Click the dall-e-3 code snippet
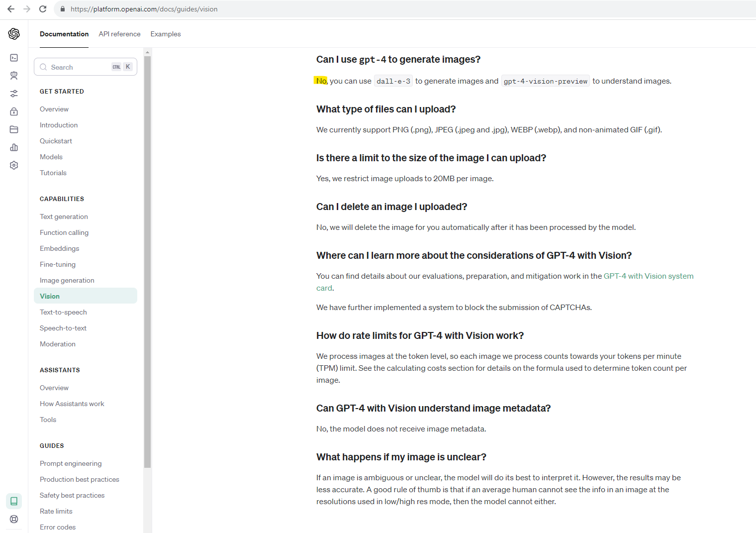756x533 pixels. click(x=393, y=81)
